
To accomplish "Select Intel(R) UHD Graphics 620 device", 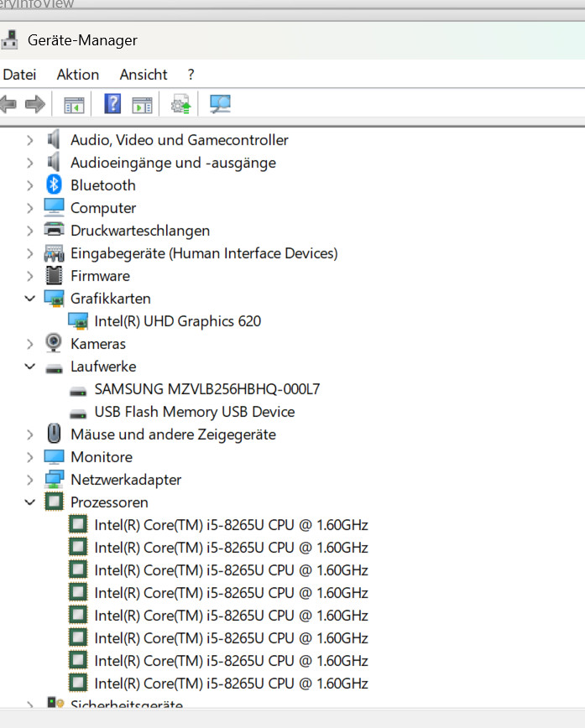I will pos(177,321).
